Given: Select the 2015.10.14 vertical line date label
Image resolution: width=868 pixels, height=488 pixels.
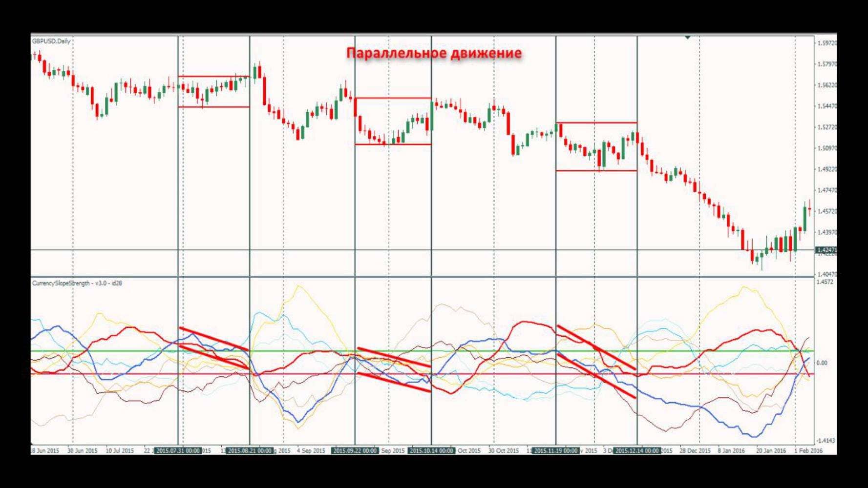Looking at the screenshot, I should click(431, 450).
